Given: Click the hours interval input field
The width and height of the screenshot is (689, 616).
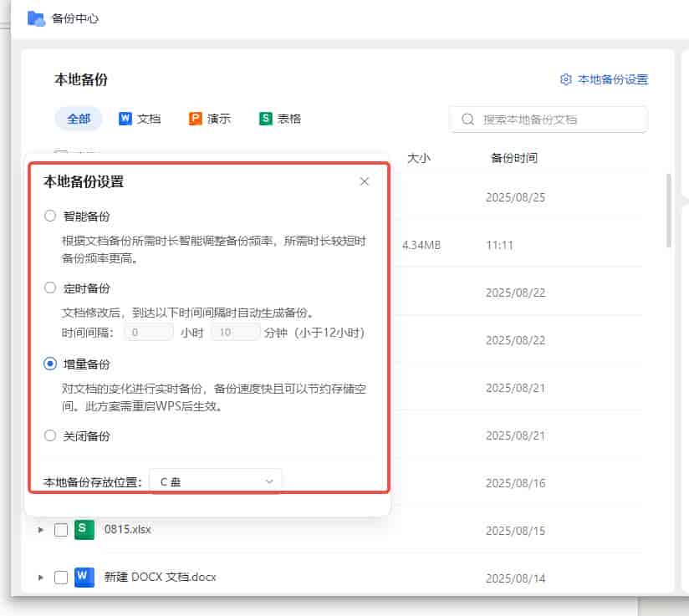Looking at the screenshot, I should pyautogui.click(x=149, y=332).
